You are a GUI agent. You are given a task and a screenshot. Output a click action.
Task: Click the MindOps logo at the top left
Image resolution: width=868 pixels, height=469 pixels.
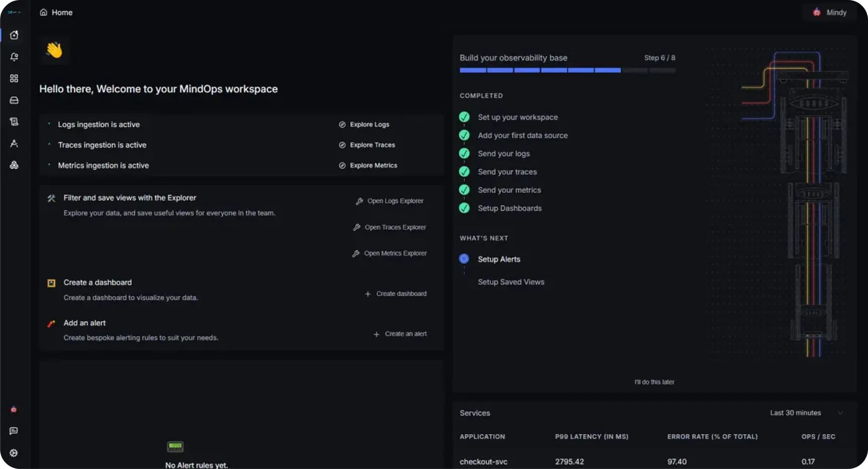pos(14,12)
